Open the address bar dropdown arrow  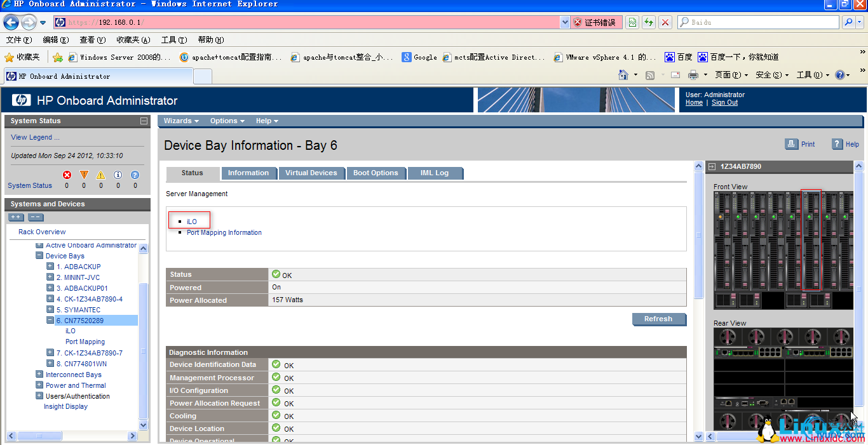(565, 22)
